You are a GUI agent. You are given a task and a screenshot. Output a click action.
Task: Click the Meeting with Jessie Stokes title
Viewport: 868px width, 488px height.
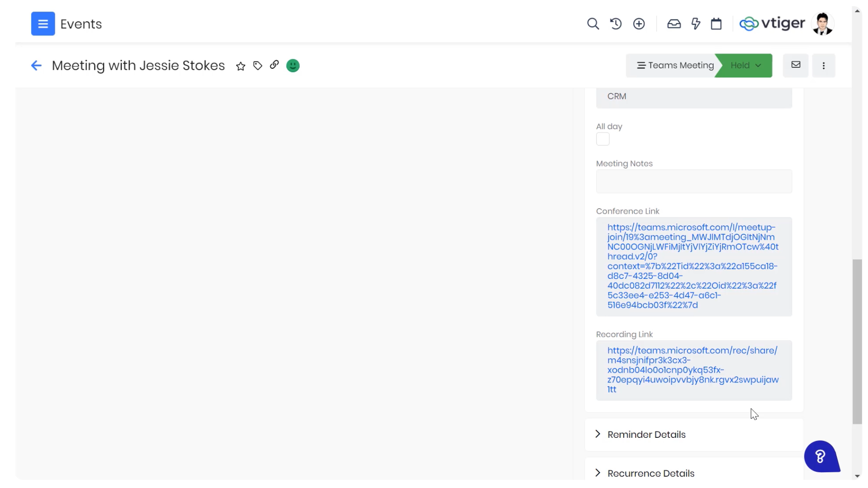click(138, 66)
